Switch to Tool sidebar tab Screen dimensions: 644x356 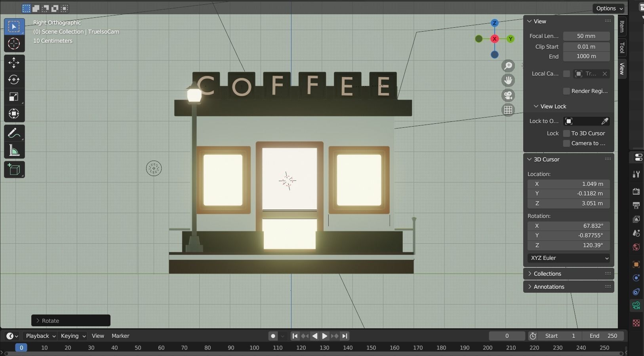(x=622, y=48)
